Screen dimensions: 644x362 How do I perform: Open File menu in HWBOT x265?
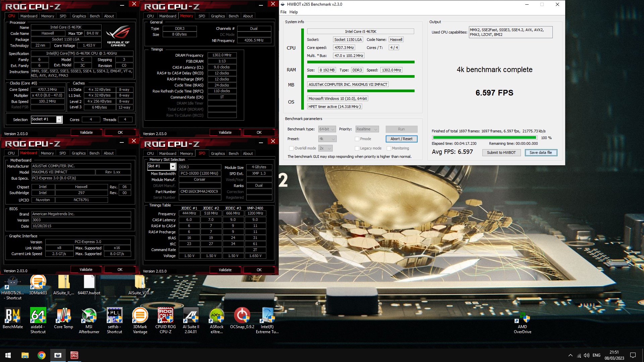tap(283, 12)
